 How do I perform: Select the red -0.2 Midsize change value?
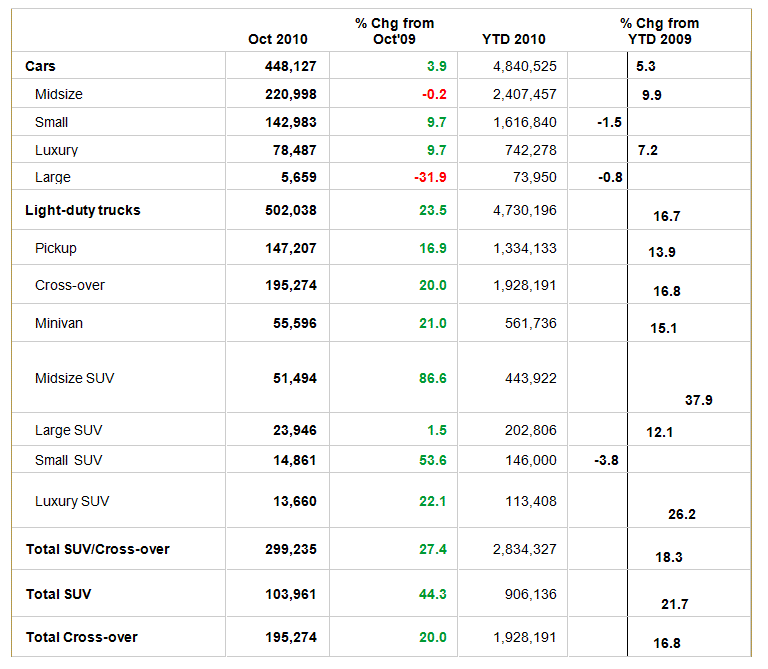433,94
